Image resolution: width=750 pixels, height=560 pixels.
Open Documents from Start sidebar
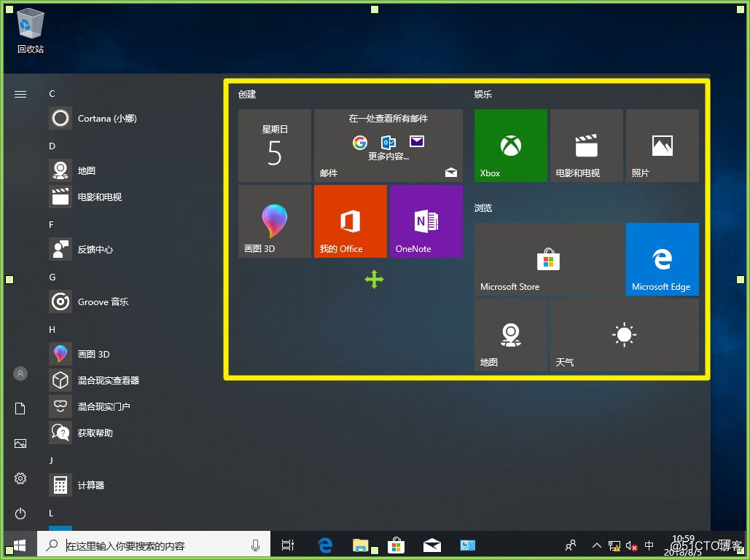pos(20,409)
